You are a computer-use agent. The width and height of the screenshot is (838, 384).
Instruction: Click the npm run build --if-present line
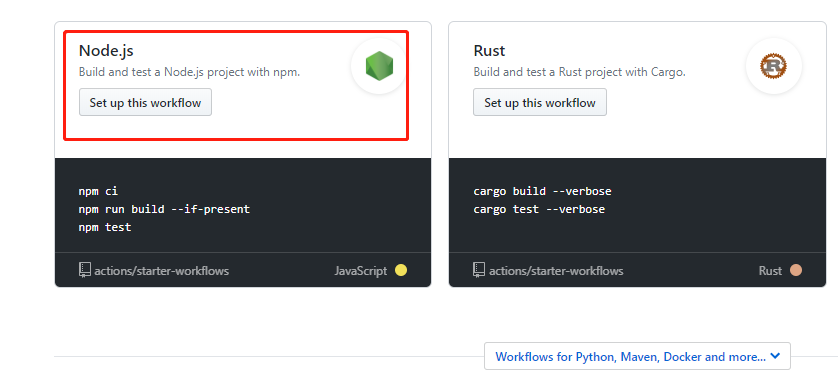coord(164,209)
